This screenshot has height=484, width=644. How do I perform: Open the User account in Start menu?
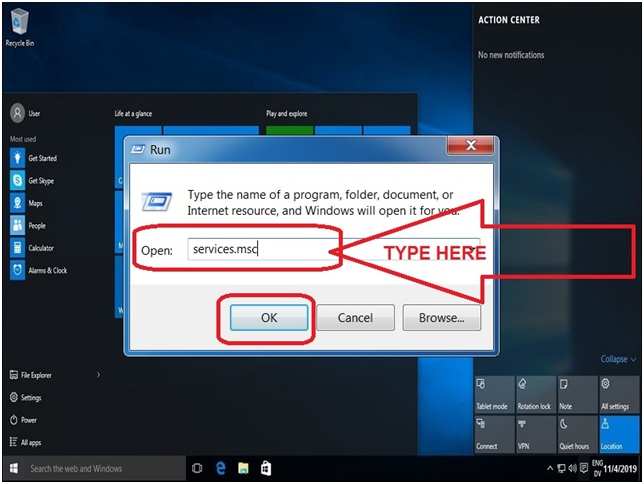click(x=25, y=113)
